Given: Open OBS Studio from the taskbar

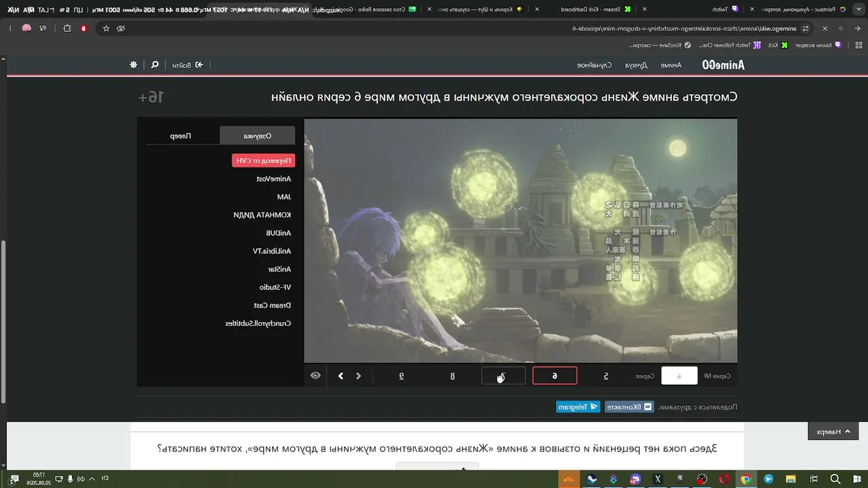Looking at the screenshot, I should [x=702, y=479].
